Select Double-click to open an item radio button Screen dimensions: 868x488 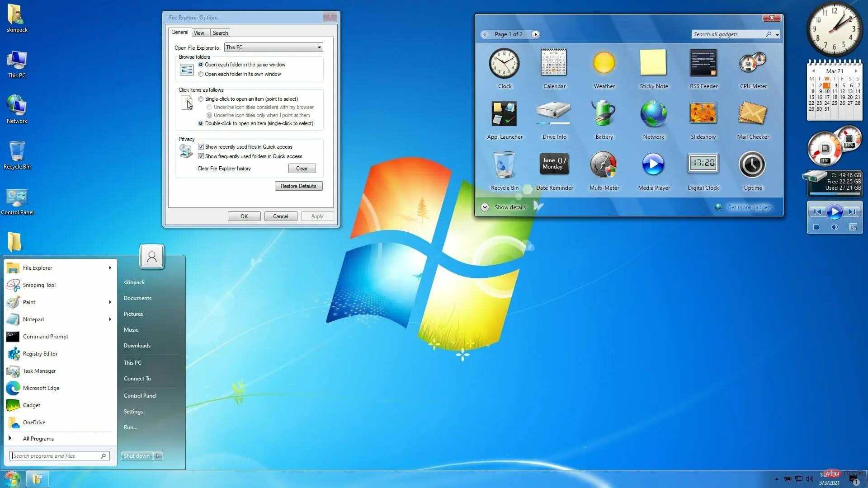point(201,123)
